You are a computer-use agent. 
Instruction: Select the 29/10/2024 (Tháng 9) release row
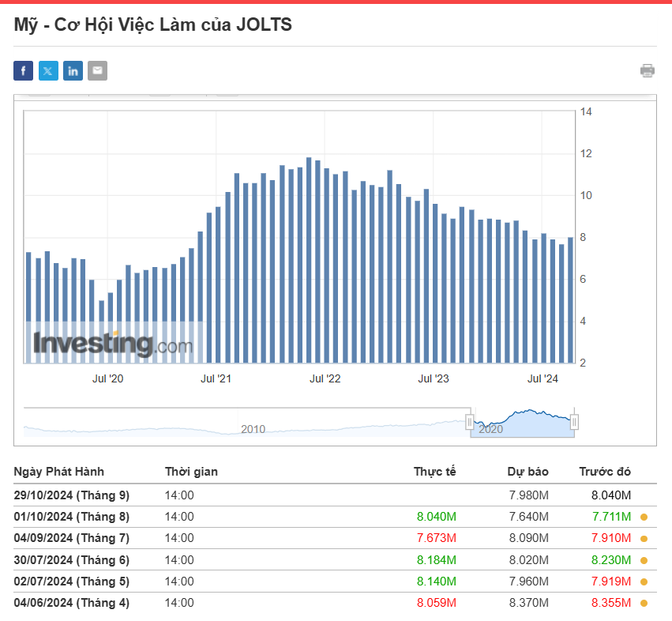(72, 495)
